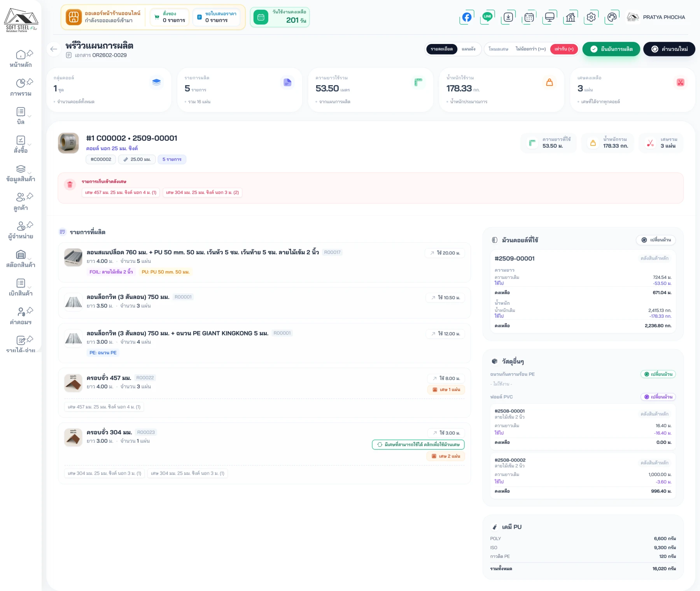This screenshot has width=700, height=591.
Task: Click เปลี่ยนม้วน for ฟอยล์ PVC
Action: pyautogui.click(x=658, y=397)
